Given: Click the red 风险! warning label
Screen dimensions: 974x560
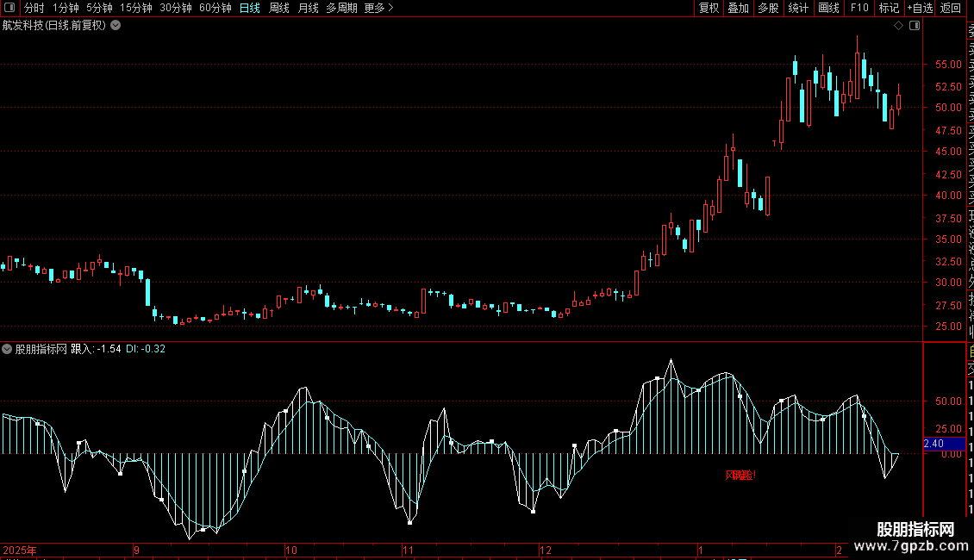Looking at the screenshot, I should [740, 475].
